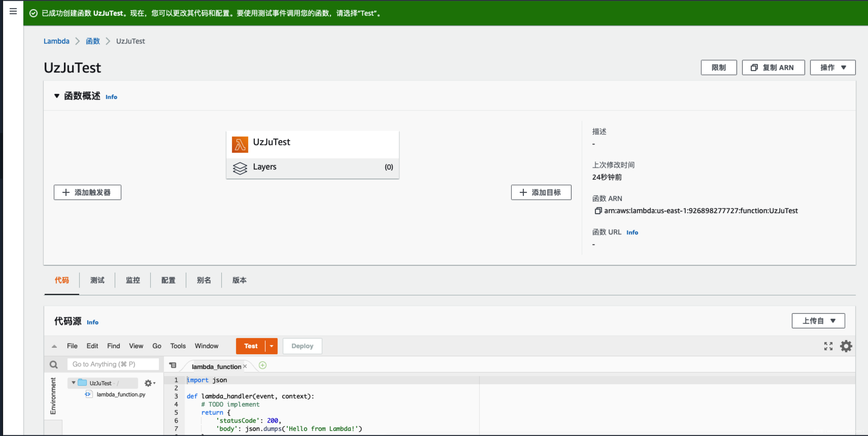
Task: Open the Tools menu in the editor
Action: point(178,346)
